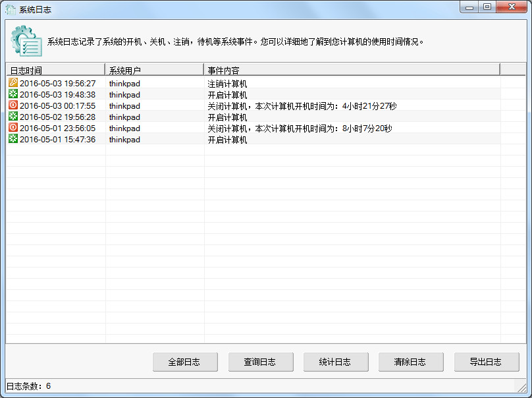Export logs using the 导出日志 button
532x398 pixels.
pos(486,362)
